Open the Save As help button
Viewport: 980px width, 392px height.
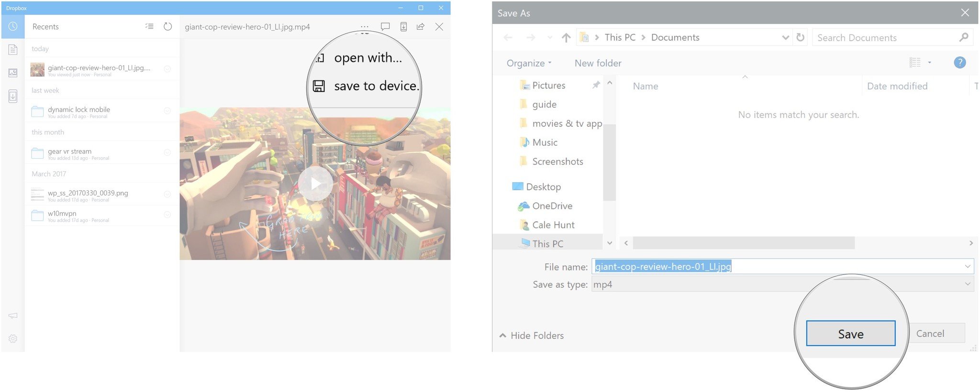(x=960, y=63)
